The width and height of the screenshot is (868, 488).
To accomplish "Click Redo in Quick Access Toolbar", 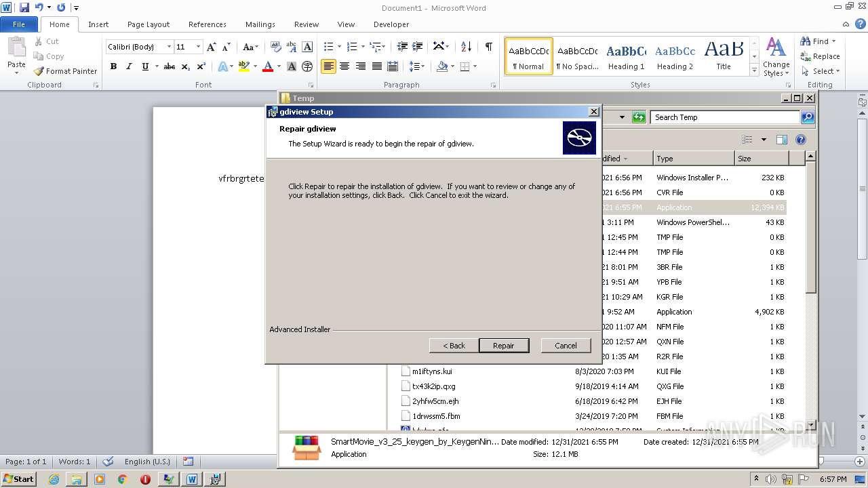I will [x=61, y=7].
